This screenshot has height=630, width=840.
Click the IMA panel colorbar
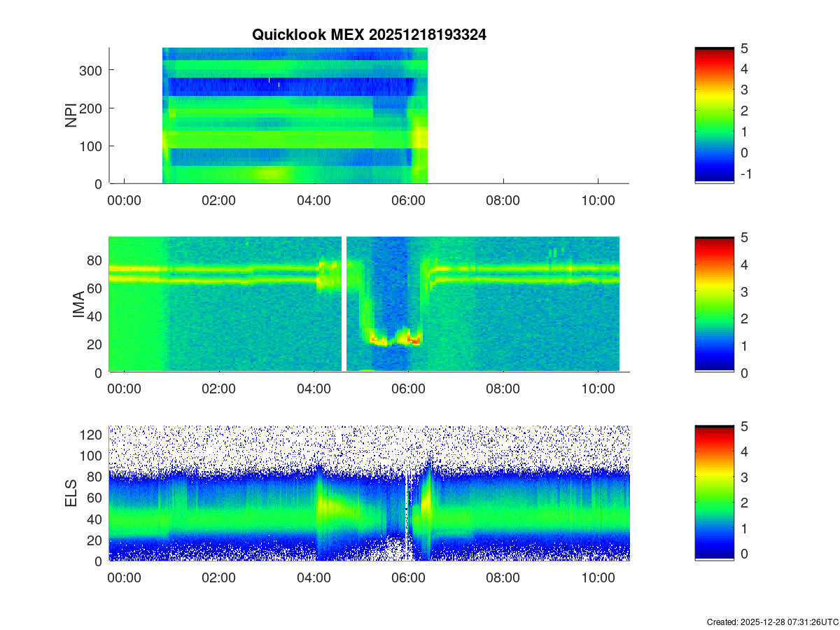point(714,304)
